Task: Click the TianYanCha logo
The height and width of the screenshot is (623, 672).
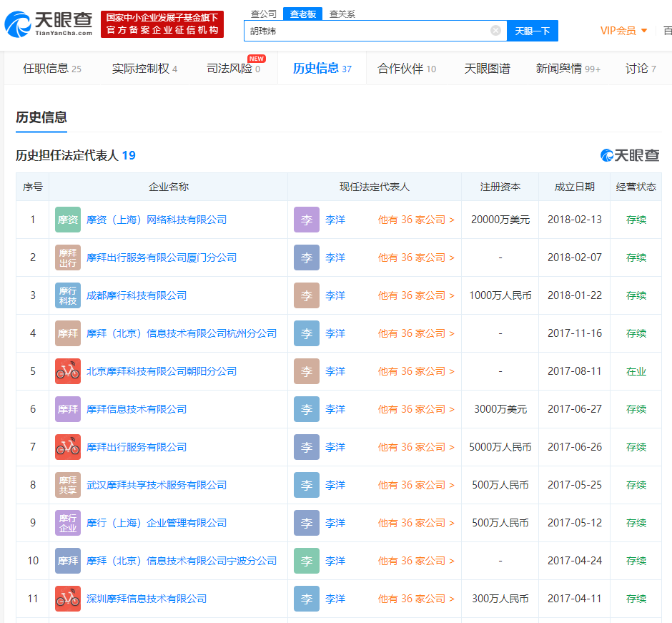Action: tap(49, 24)
